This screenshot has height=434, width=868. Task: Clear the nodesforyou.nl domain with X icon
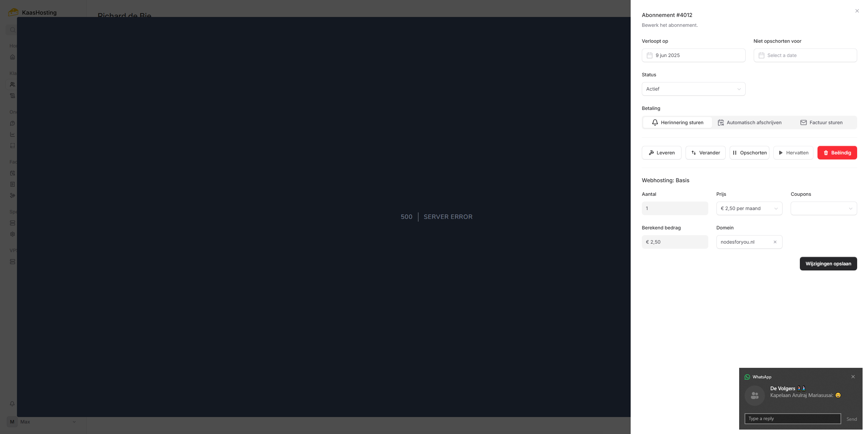(x=775, y=242)
